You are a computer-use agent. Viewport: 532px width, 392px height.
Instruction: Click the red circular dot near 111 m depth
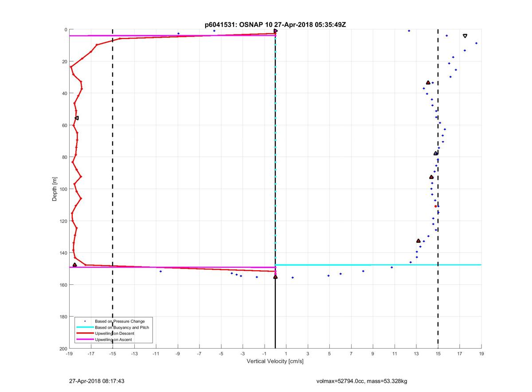point(436,206)
